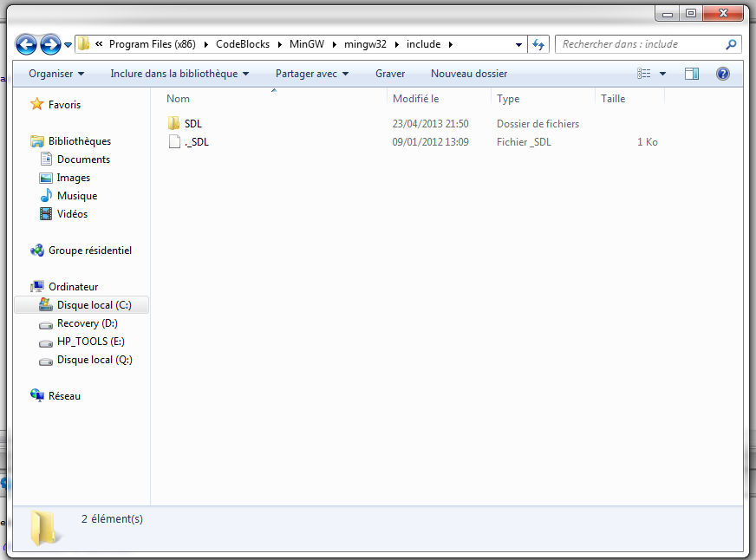Click 'Fichier _SDL' type cell
The width and height of the screenshot is (756, 560).
click(524, 142)
